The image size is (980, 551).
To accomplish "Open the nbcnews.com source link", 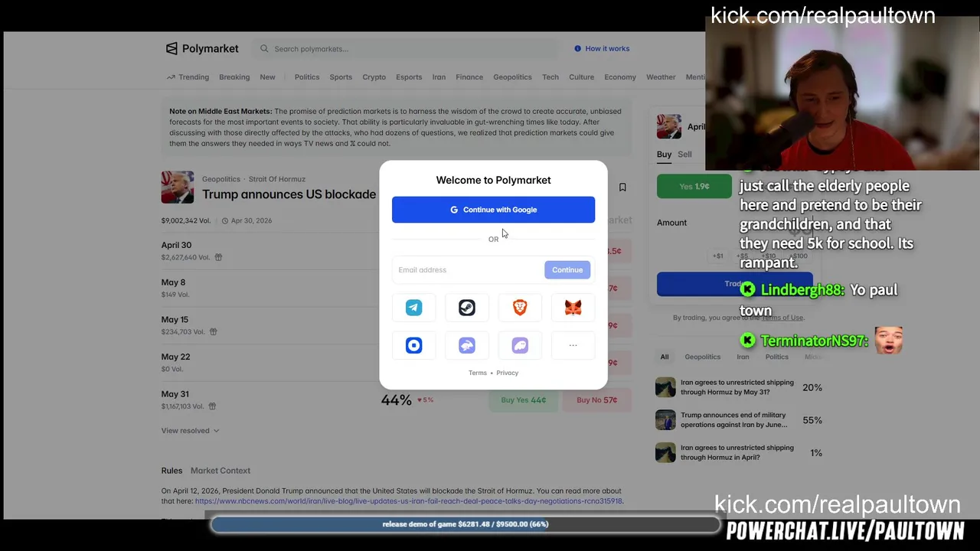I will [x=409, y=501].
